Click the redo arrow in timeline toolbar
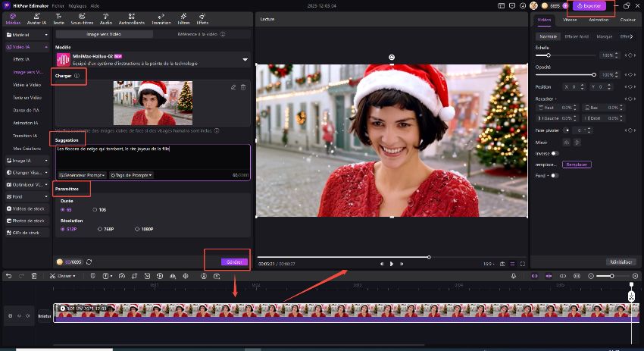644x351 pixels. pos(21,276)
